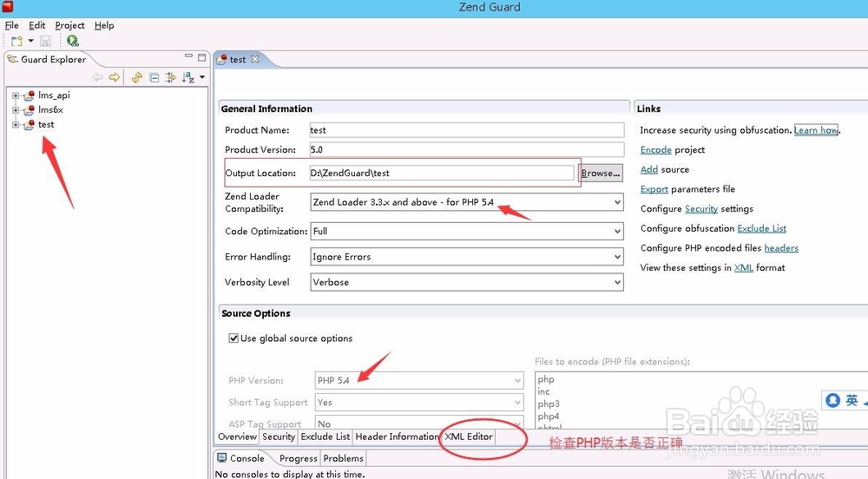Open the Project menu
Image resolution: width=868 pixels, height=479 pixels.
[x=69, y=25]
